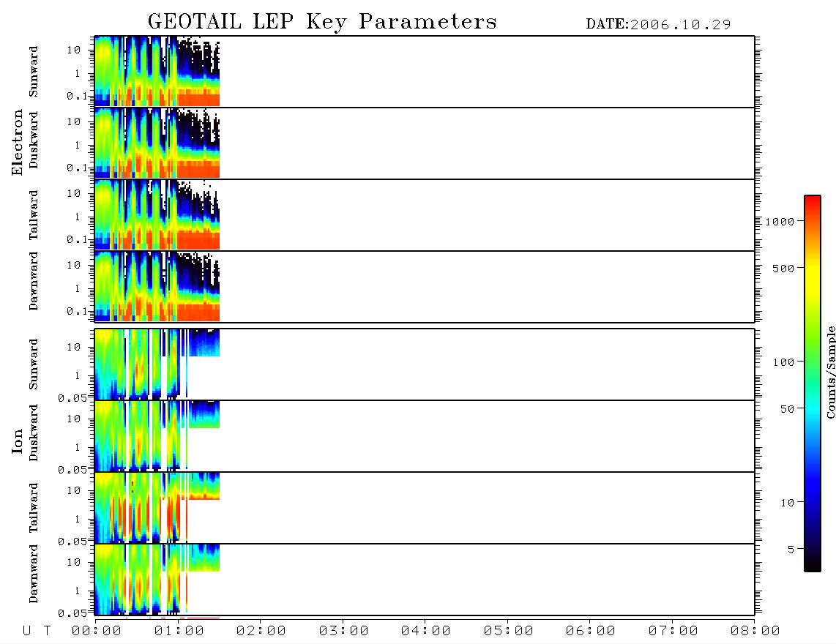The width and height of the screenshot is (836, 644).
Task: Open the Electron Duskward spectrogram panel
Action: click(425, 143)
